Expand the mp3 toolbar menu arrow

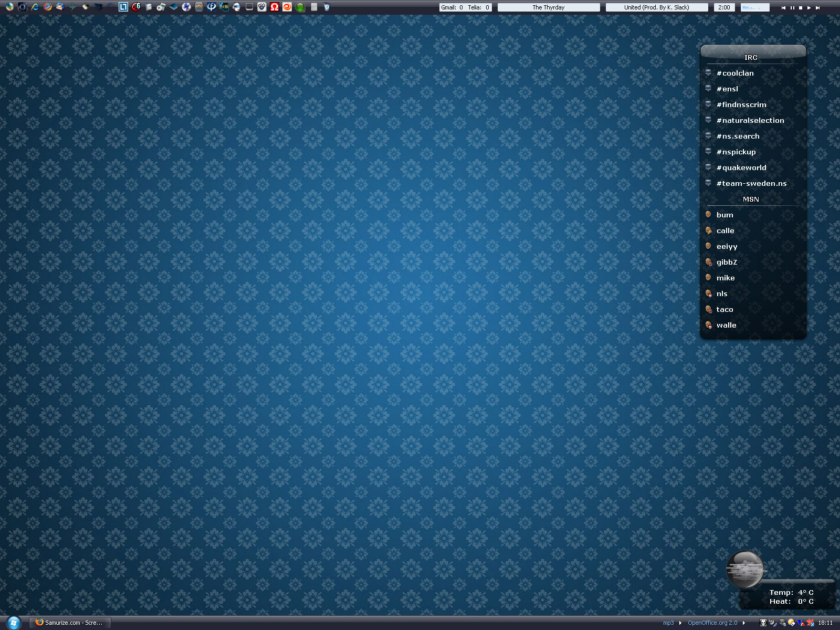[x=680, y=623]
